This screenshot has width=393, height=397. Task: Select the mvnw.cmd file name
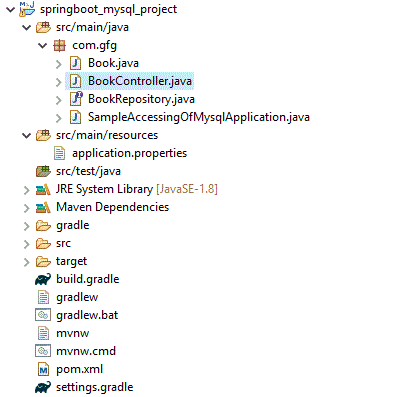coord(86,351)
